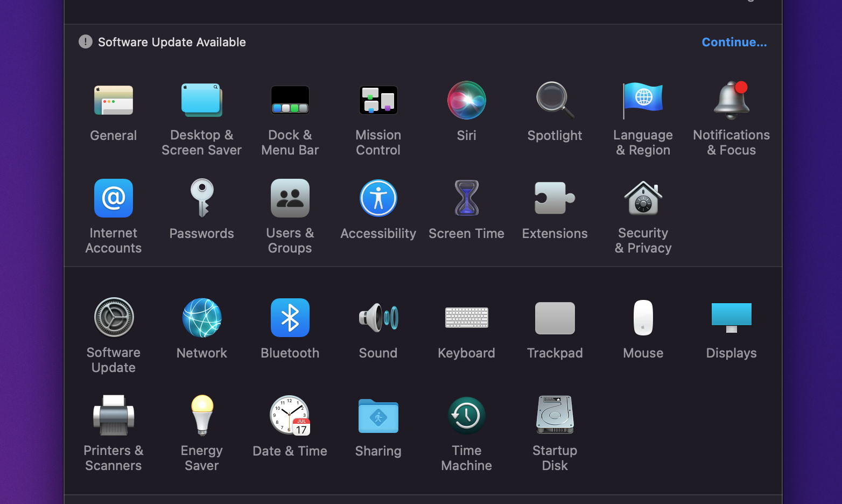Click the Software Update Available alert icon

85,41
